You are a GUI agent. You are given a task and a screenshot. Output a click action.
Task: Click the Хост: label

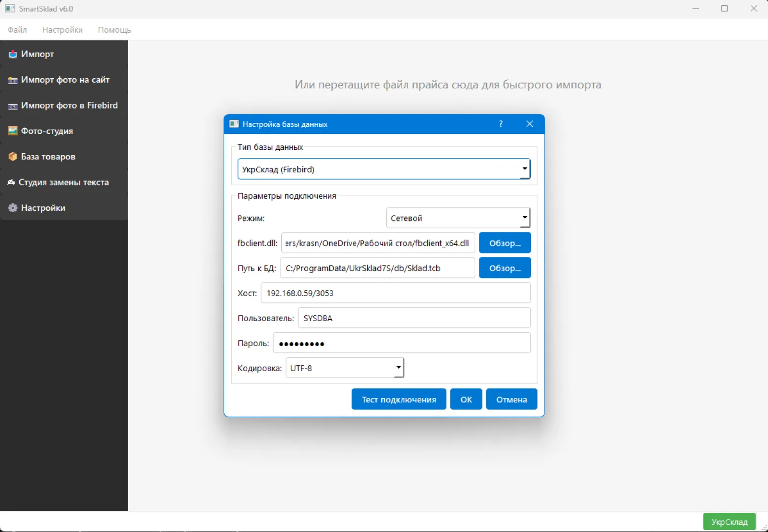click(247, 293)
